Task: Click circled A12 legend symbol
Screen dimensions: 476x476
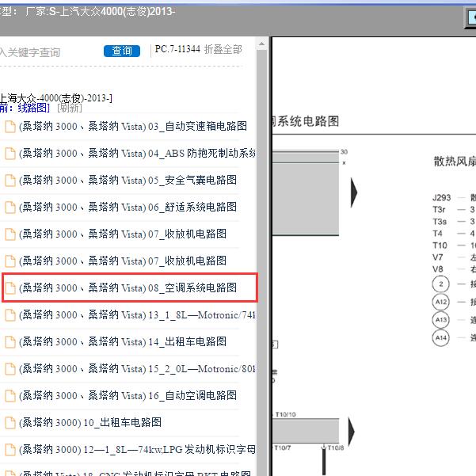Action: (441, 302)
